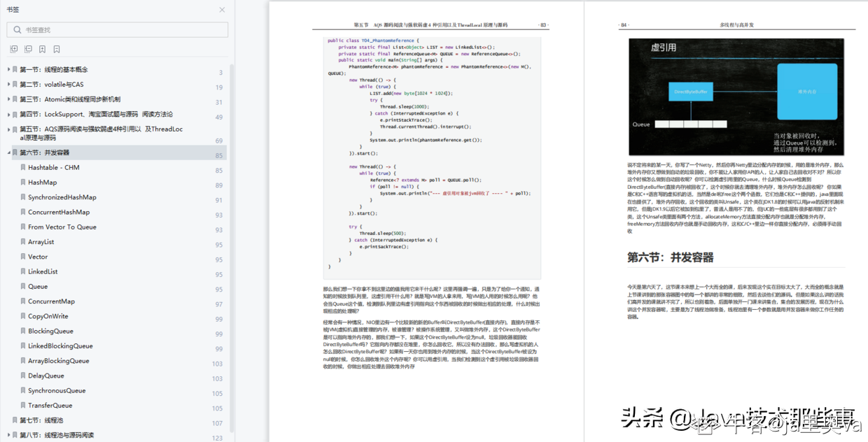Expand the 第三节：Atomic类和线程同步新机制 arrow
The image size is (868, 442).
coord(9,99)
